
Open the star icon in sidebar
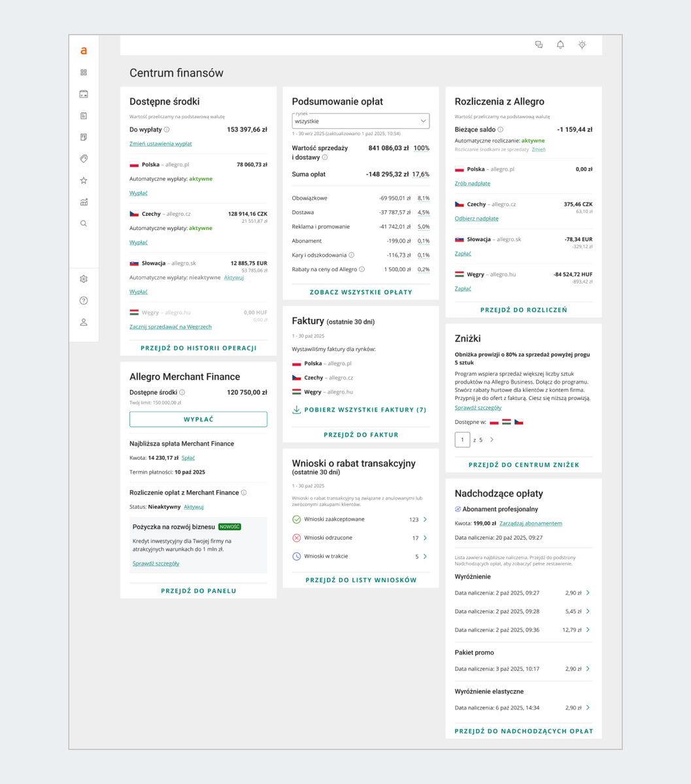tap(84, 180)
